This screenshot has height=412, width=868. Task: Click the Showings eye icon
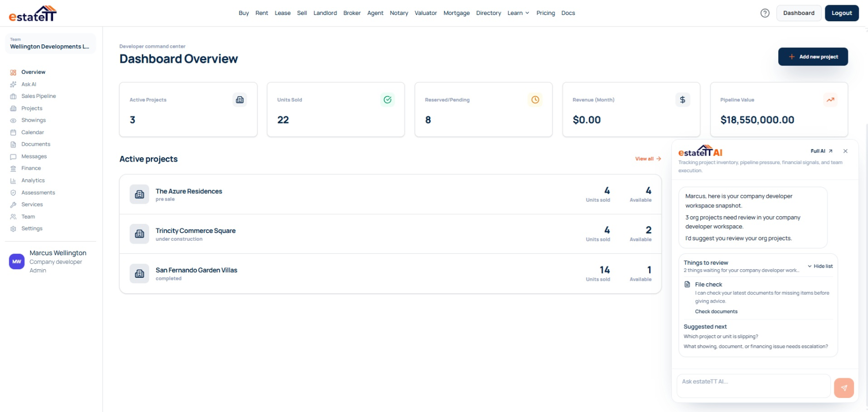coord(13,121)
